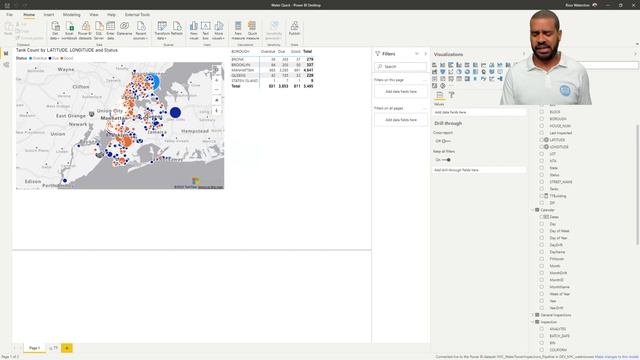The height and width of the screenshot is (360, 640).
Task: Open Transform data in the ribbon
Action: pyautogui.click(x=162, y=31)
